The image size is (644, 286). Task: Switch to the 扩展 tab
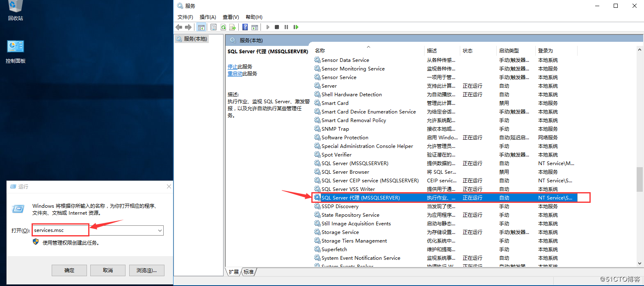[x=234, y=272]
